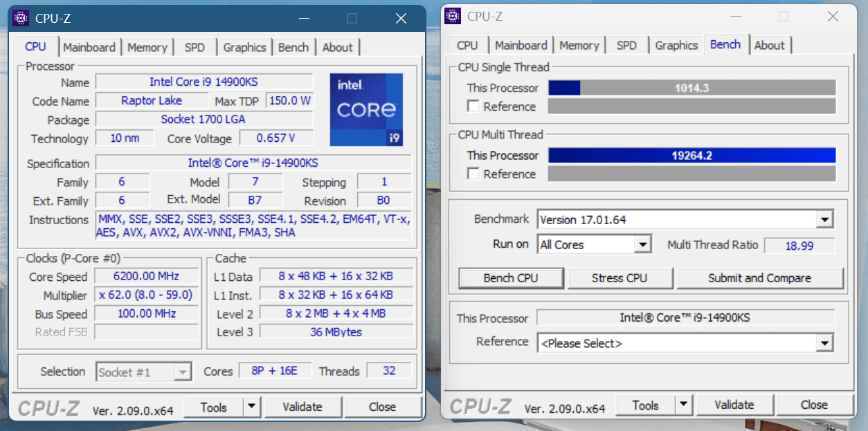Click Level 2 cache value 8 x 2 MB + 4 x 4 MB
Image resolution: width=868 pixels, height=431 pixels.
pos(336,313)
